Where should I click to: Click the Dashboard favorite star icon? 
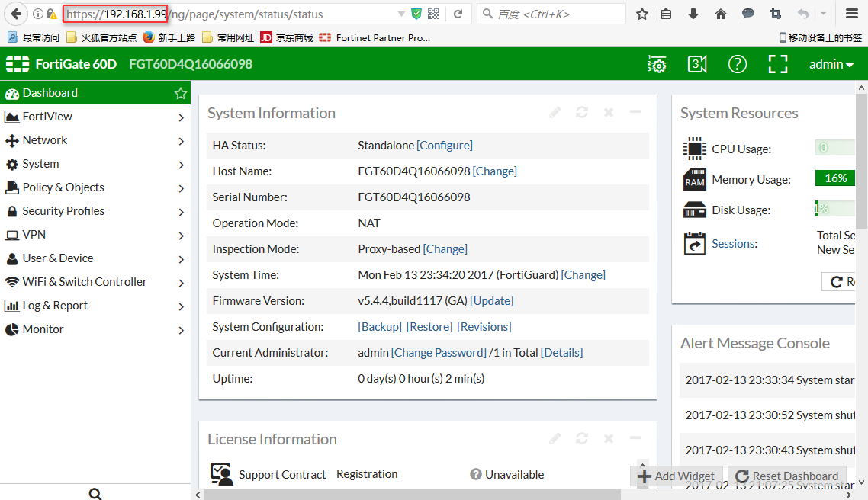181,94
